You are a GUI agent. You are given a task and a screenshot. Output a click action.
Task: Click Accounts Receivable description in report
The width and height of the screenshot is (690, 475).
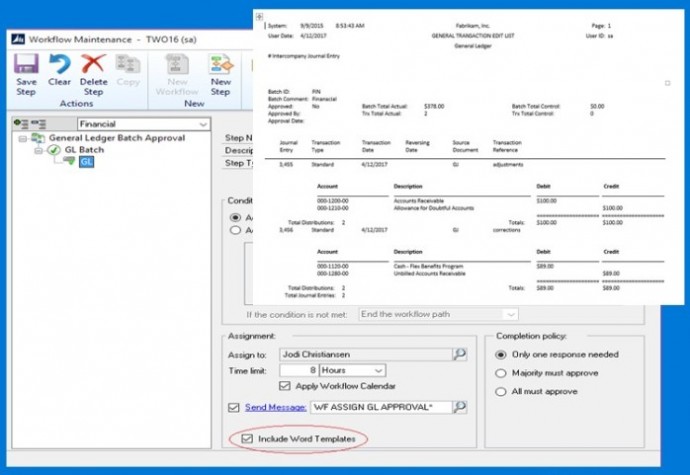[418, 201]
